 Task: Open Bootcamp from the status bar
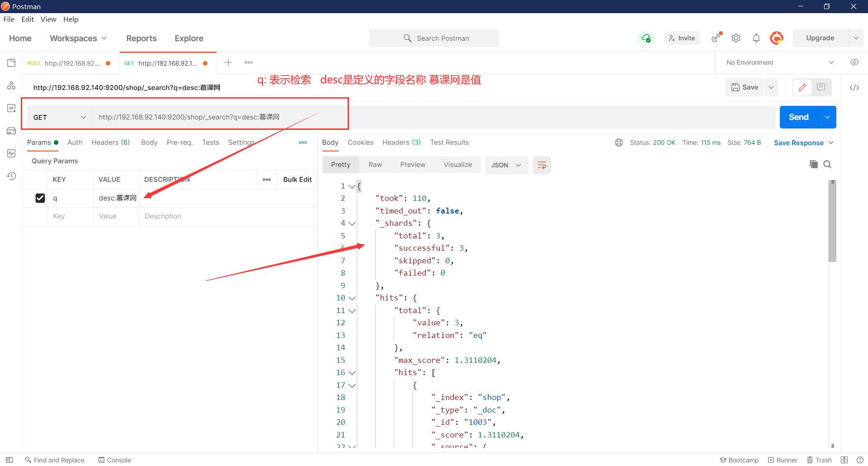point(739,460)
